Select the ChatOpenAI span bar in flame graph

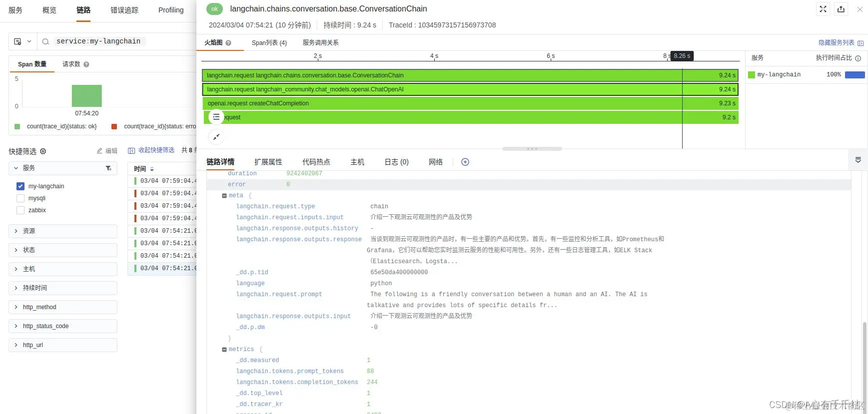pos(470,89)
